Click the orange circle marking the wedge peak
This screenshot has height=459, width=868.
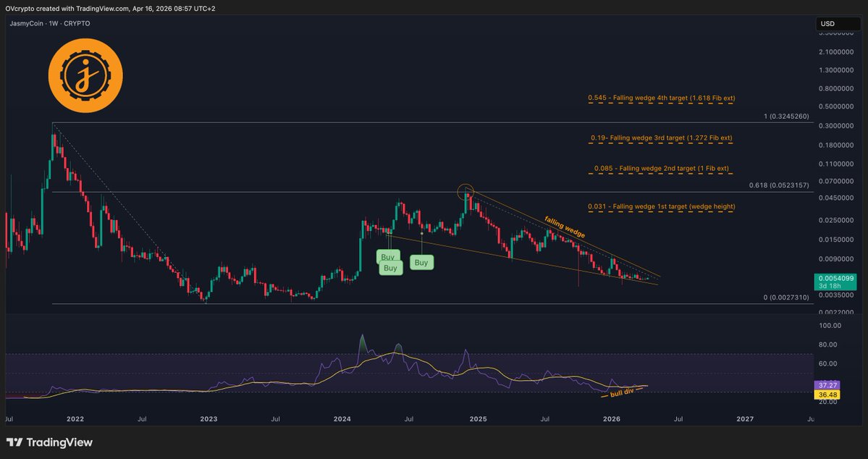click(x=465, y=192)
